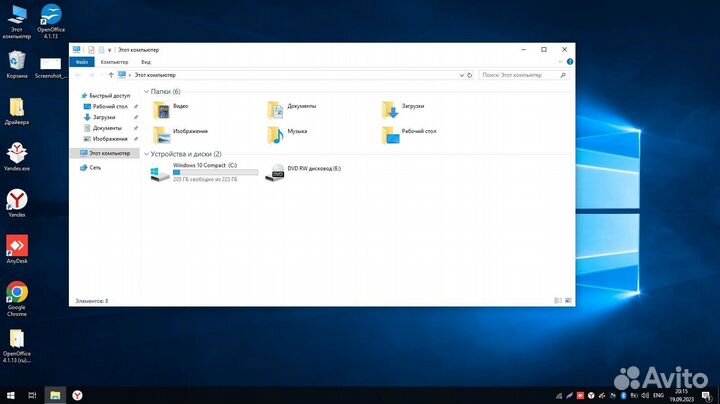
Task: Open the Yandex browser from the taskbar
Action: click(x=77, y=395)
